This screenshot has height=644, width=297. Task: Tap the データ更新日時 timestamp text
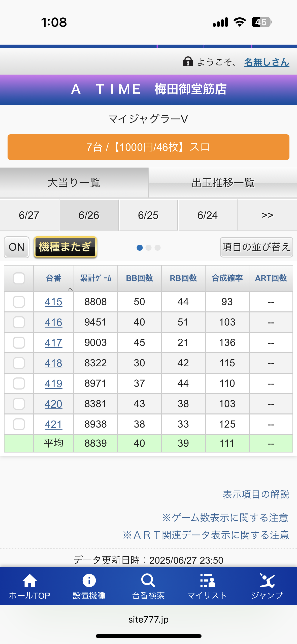pyautogui.click(x=148, y=560)
